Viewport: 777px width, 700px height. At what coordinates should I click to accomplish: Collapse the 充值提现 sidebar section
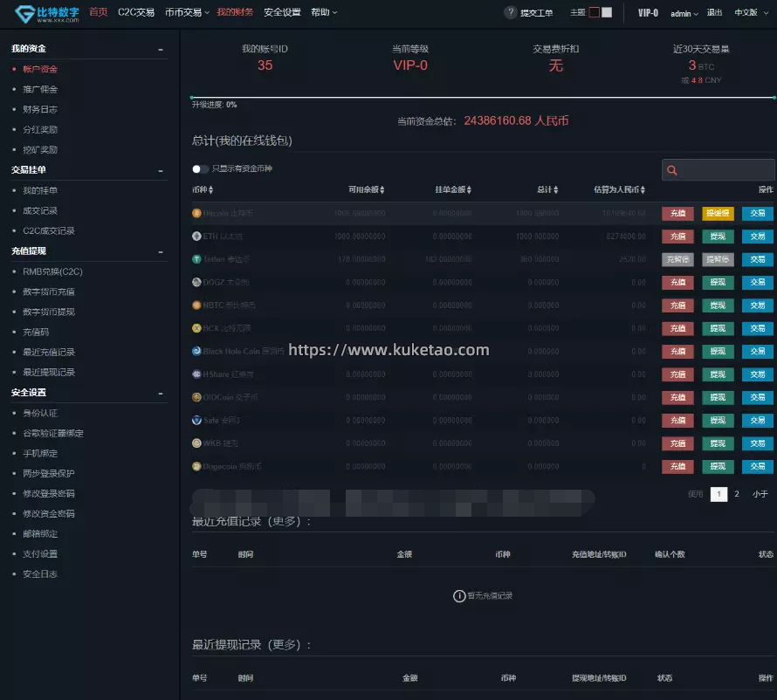(x=161, y=251)
